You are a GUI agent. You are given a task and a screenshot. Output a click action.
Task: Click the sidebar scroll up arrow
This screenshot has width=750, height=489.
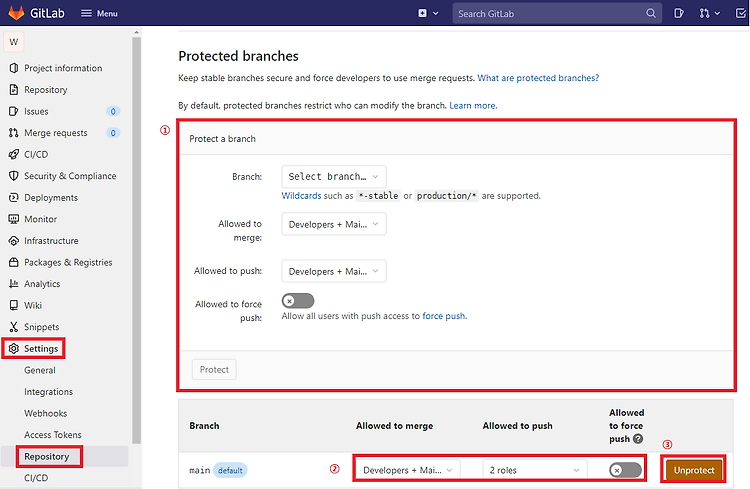pyautogui.click(x=136, y=33)
